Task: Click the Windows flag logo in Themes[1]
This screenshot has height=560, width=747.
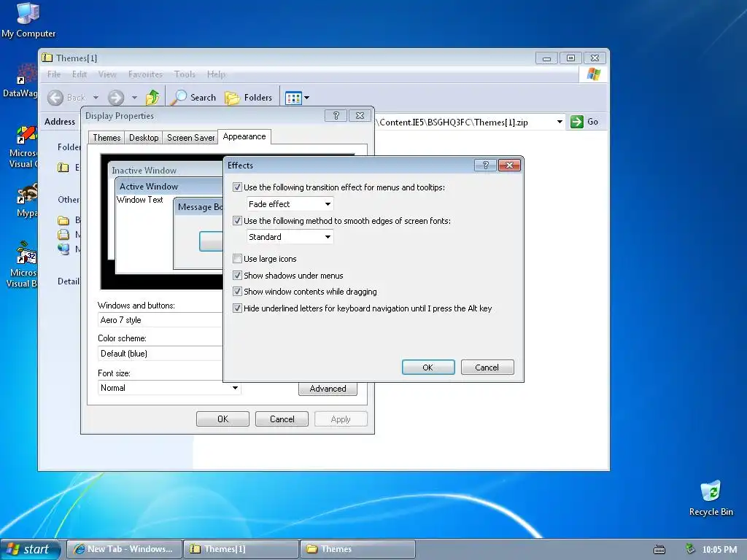Action: point(594,74)
